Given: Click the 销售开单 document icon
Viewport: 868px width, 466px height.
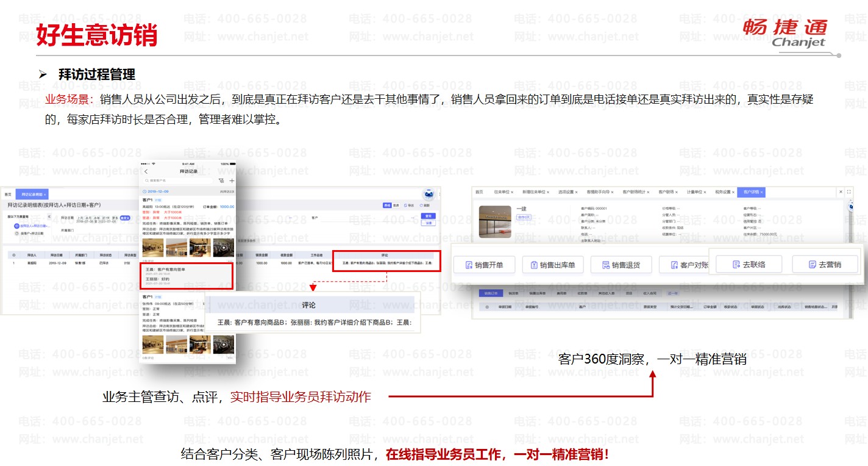Looking at the screenshot, I should coord(469,265).
